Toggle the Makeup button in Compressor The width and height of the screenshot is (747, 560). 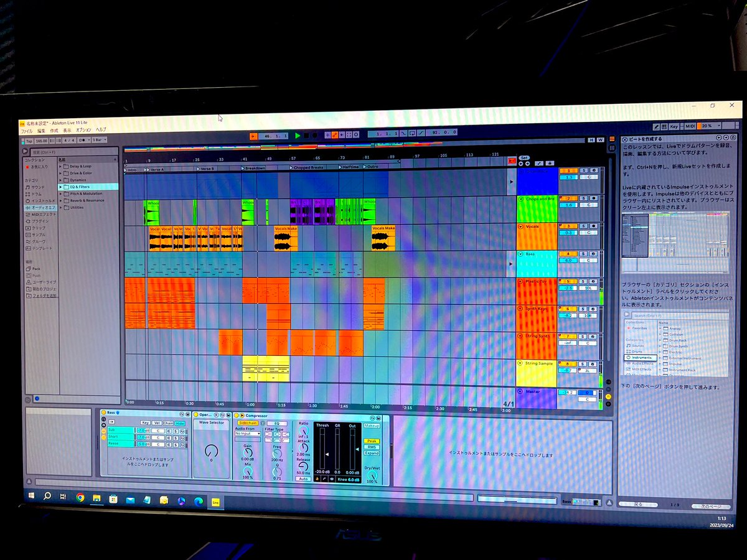coord(372,426)
